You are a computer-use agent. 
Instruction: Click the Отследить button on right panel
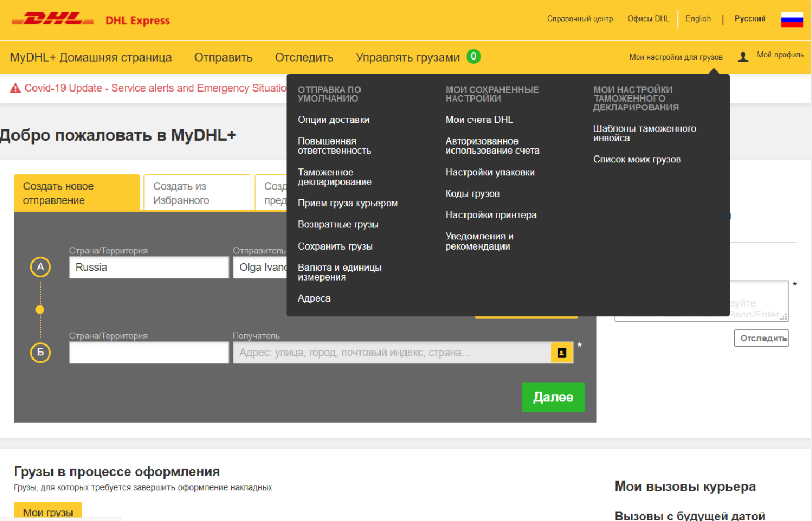761,338
